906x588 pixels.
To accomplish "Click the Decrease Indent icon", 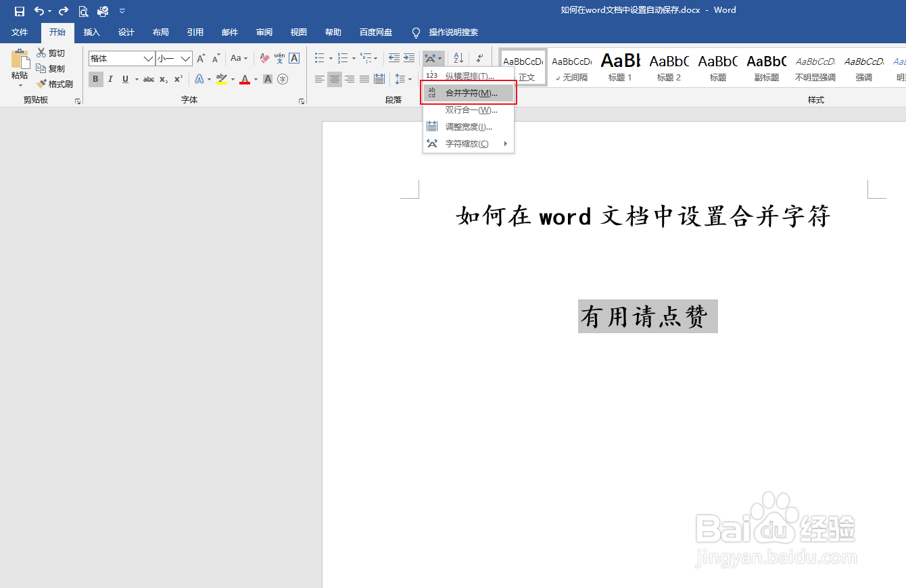I will pyautogui.click(x=394, y=59).
